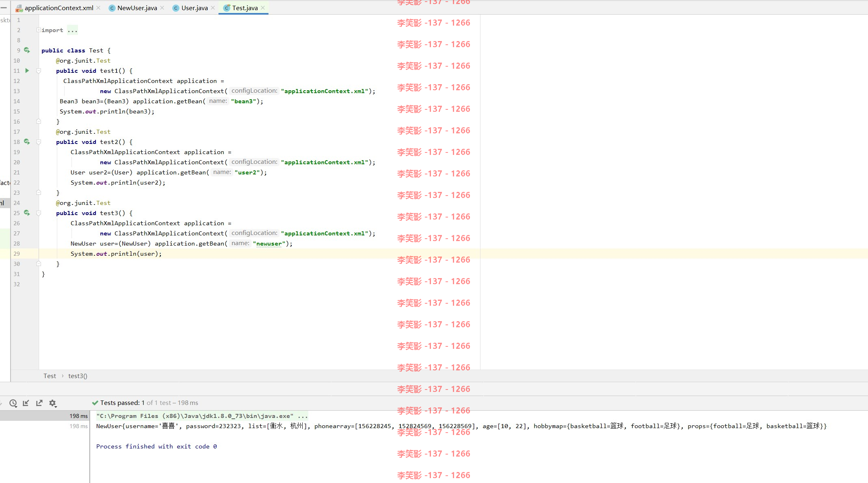The image size is (868, 483).
Task: Collapse test3 from its closing brace marker
Action: click(x=39, y=263)
